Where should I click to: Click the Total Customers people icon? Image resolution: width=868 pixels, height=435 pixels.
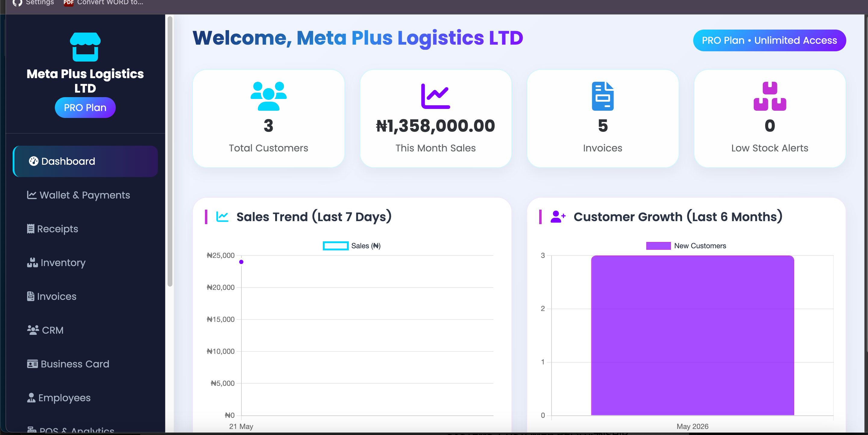[x=268, y=96]
